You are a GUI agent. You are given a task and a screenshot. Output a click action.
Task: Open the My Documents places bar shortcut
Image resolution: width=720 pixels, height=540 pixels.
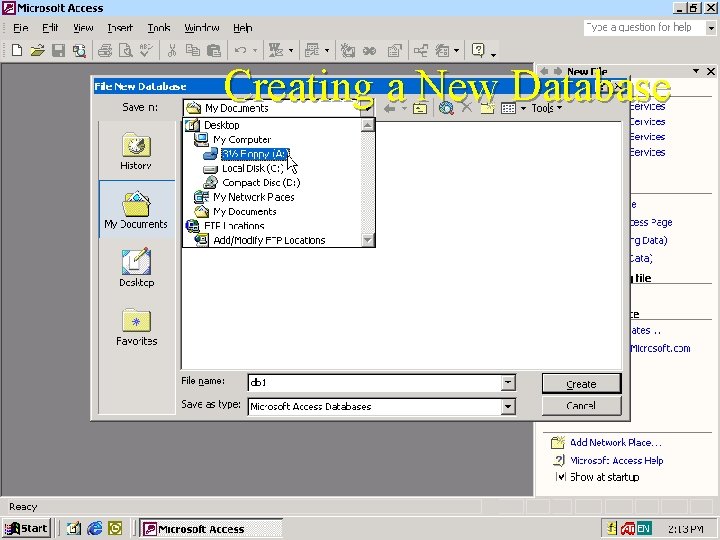[136, 210]
